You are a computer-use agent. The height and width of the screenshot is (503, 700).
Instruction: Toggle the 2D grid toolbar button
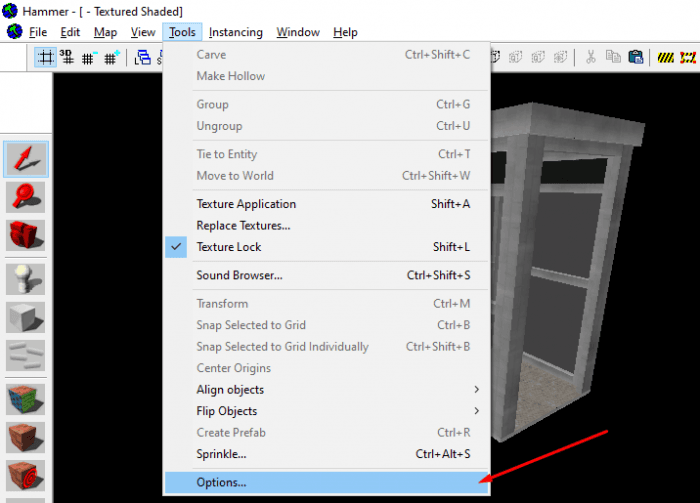click(46, 58)
